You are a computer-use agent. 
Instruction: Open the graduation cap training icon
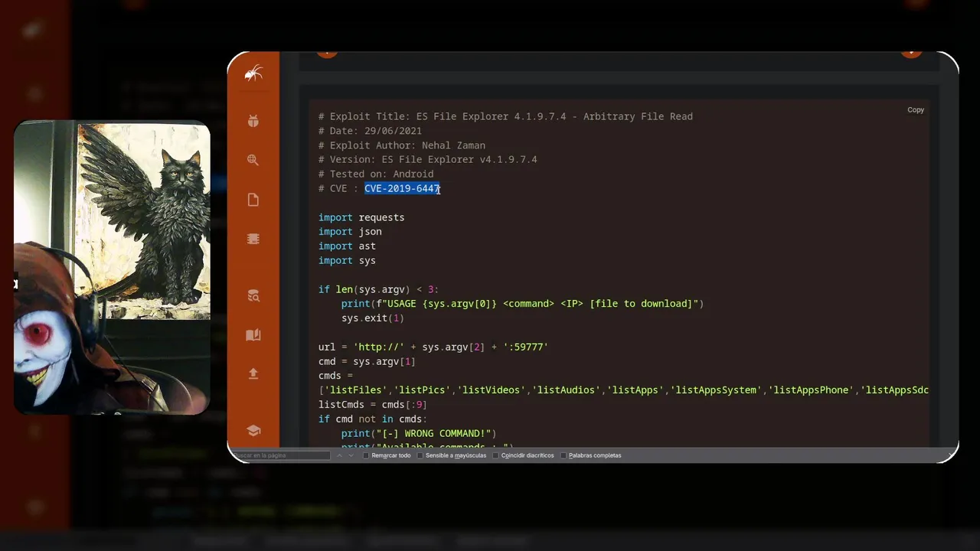(253, 430)
